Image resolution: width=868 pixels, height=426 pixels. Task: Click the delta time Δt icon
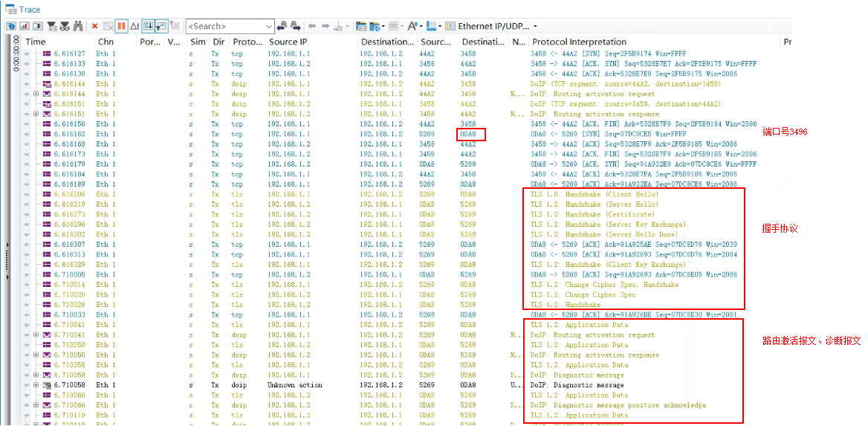pyautogui.click(x=135, y=26)
